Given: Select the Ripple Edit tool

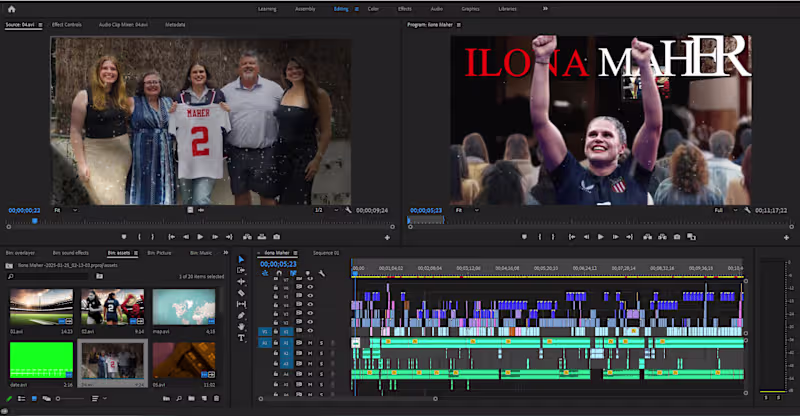Looking at the screenshot, I should pos(241,281).
